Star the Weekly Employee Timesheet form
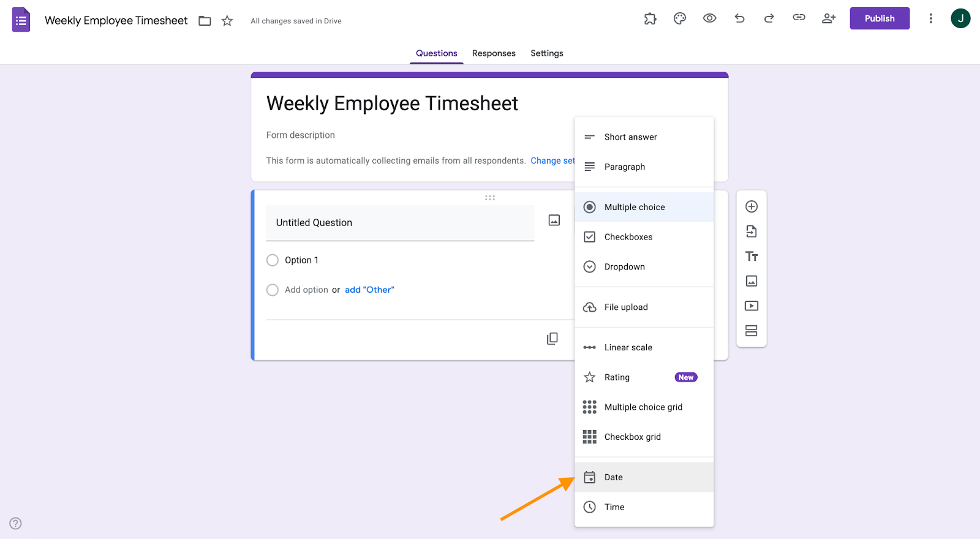Image resolution: width=980 pixels, height=539 pixels. point(227,21)
